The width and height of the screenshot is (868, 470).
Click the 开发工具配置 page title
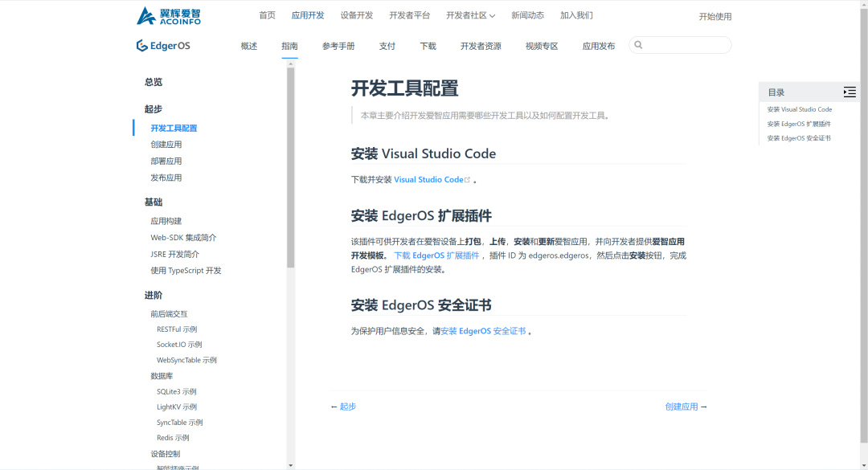click(x=404, y=88)
